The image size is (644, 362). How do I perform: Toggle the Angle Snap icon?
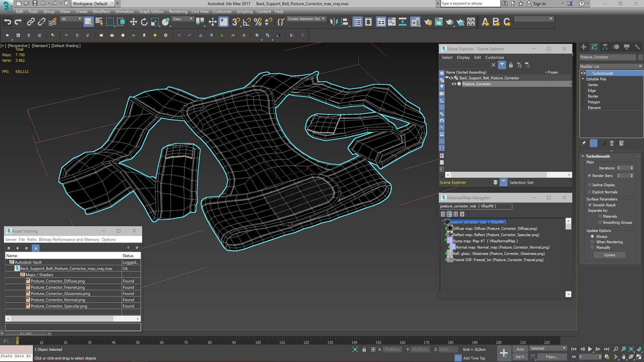pos(247,22)
